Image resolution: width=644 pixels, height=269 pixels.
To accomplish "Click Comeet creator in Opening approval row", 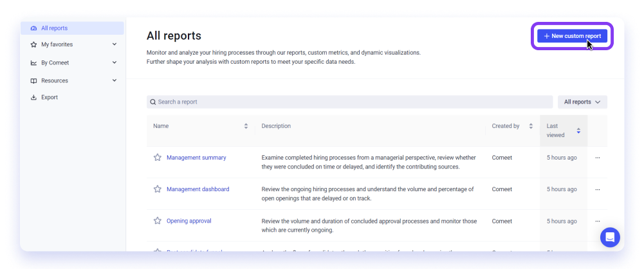I will click(502, 221).
